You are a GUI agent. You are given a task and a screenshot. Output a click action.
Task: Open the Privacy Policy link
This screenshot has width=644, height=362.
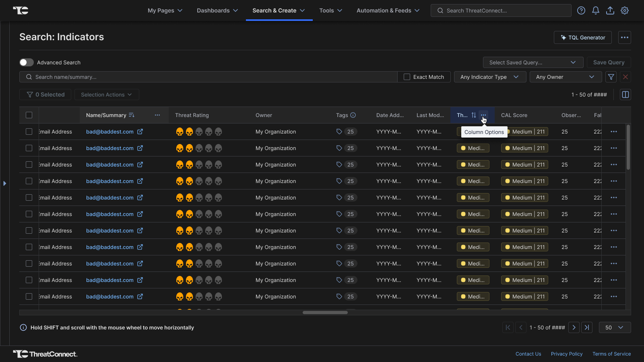click(x=566, y=354)
